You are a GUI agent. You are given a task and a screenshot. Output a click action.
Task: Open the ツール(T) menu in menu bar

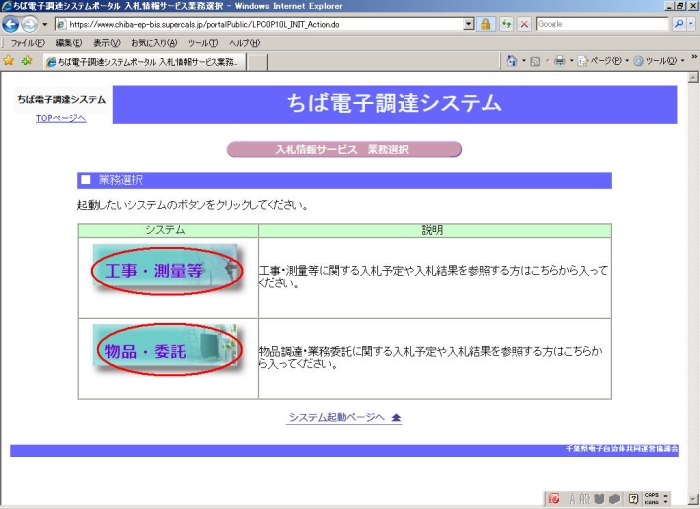click(x=203, y=43)
